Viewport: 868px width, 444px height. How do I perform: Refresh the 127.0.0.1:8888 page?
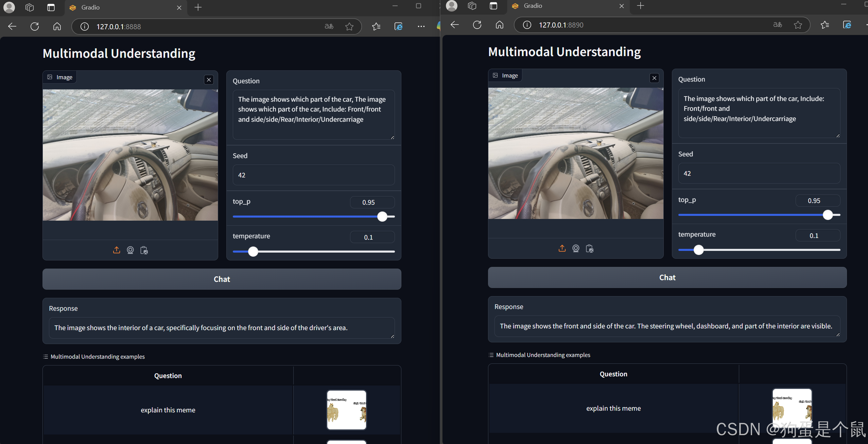coord(35,27)
